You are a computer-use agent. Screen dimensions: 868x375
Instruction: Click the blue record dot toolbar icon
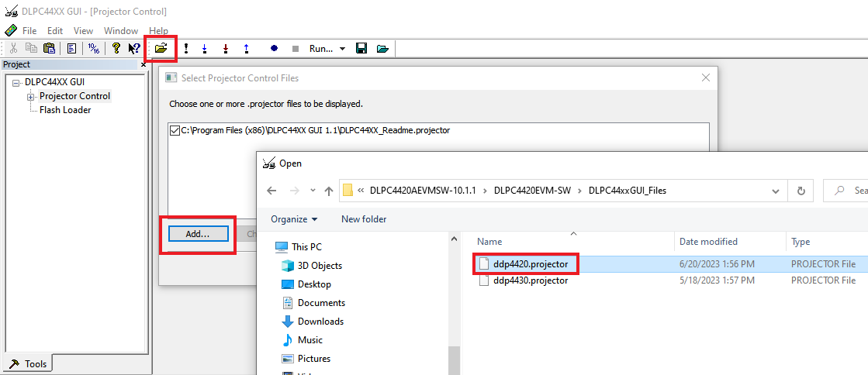274,49
